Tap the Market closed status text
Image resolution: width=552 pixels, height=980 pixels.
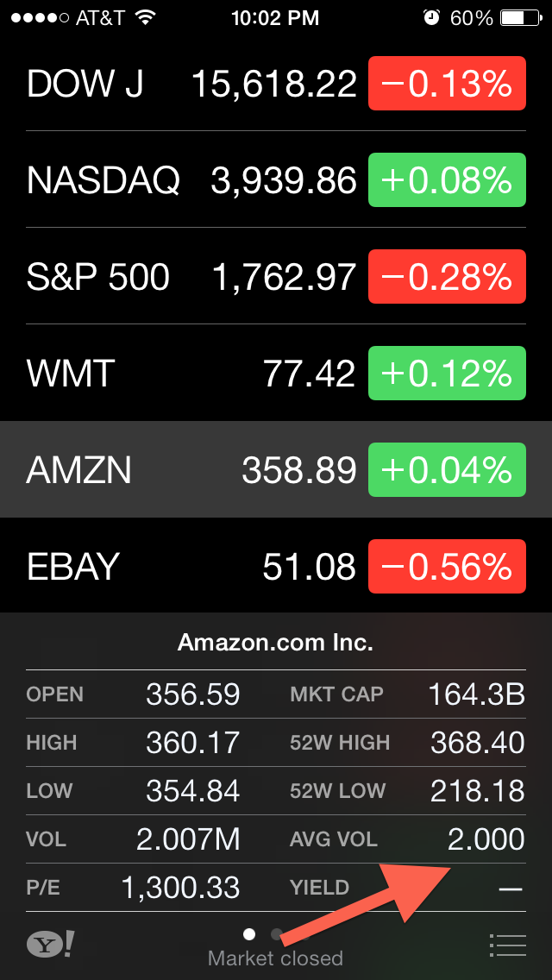coord(275,958)
